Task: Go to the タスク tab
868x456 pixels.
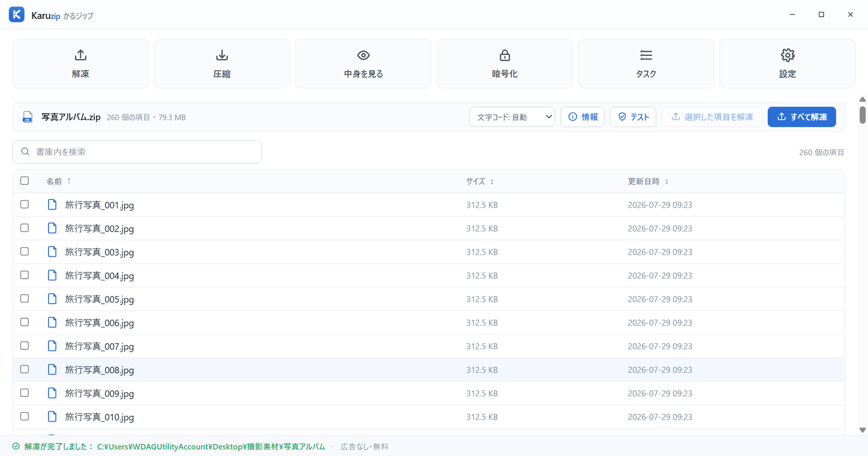Action: point(646,63)
